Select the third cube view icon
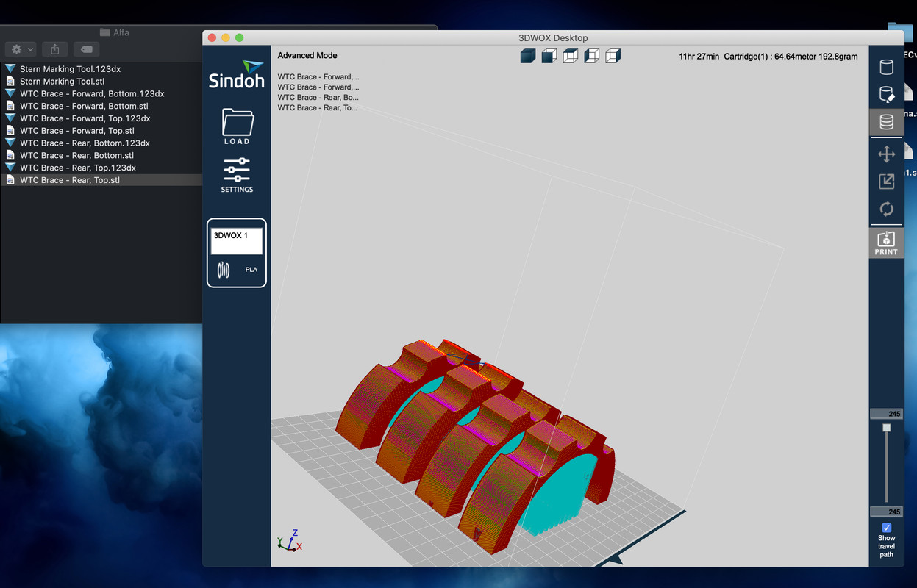Image resolution: width=917 pixels, height=588 pixels. tap(571, 55)
